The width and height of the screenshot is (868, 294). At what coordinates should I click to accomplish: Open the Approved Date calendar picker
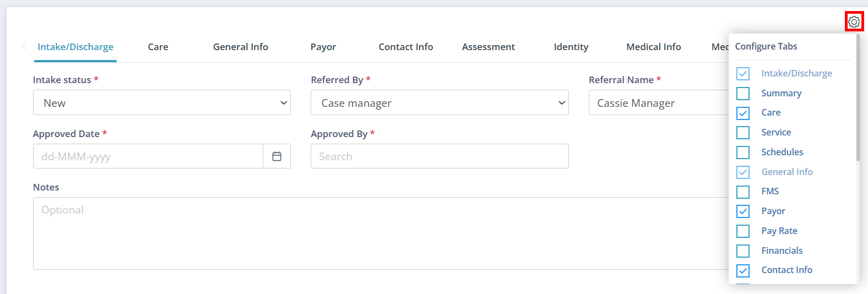[276, 156]
